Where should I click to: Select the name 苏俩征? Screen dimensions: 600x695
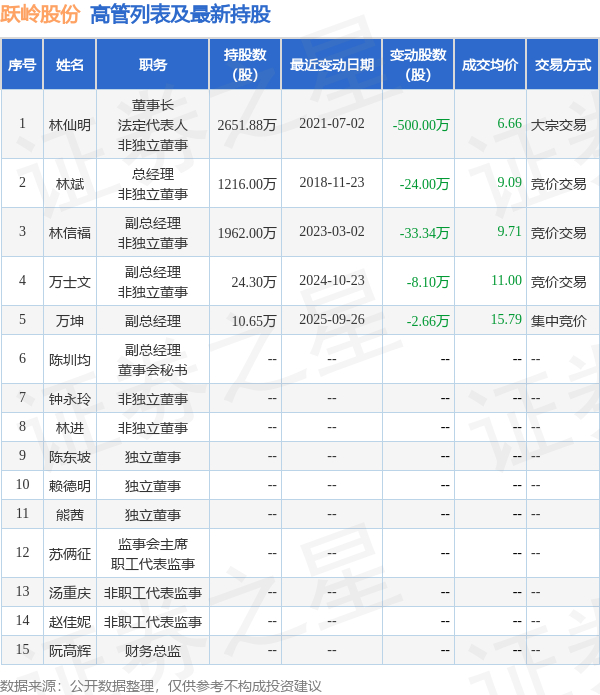70,554
